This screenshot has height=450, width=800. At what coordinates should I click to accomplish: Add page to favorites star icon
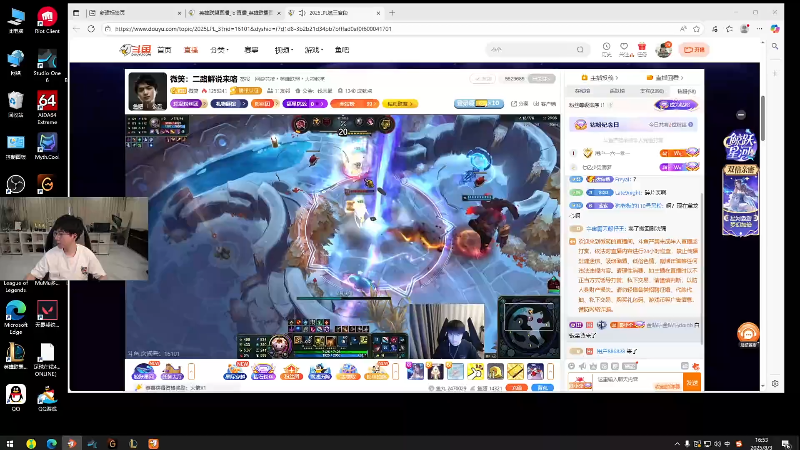coord(696,29)
